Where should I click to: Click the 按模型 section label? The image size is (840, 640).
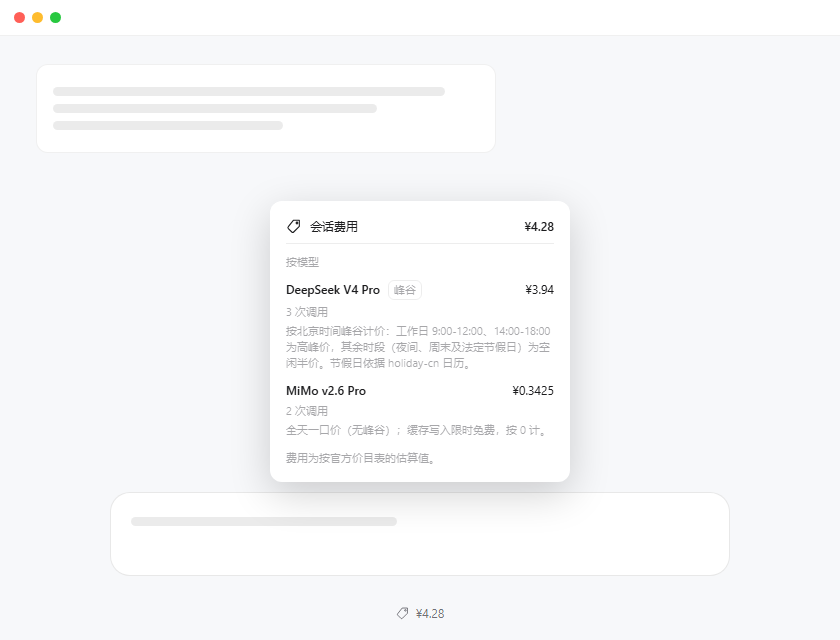coord(302,262)
